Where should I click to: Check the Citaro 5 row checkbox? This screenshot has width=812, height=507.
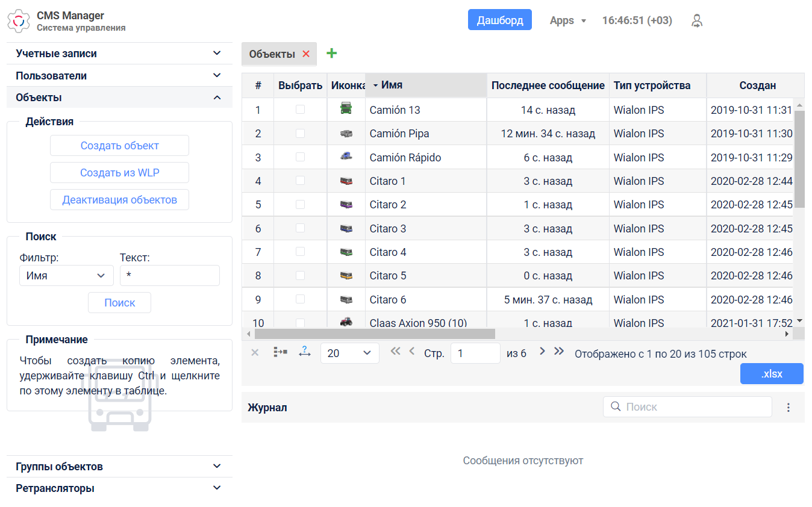tap(300, 275)
